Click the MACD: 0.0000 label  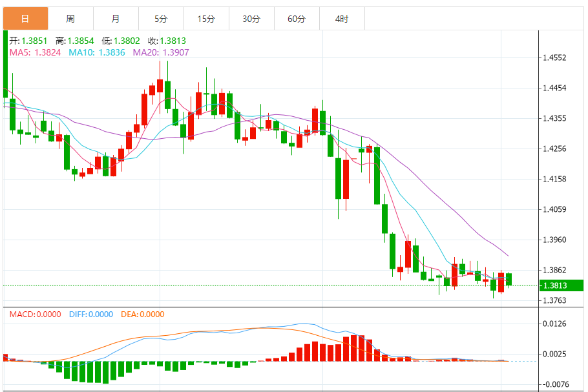pos(36,315)
